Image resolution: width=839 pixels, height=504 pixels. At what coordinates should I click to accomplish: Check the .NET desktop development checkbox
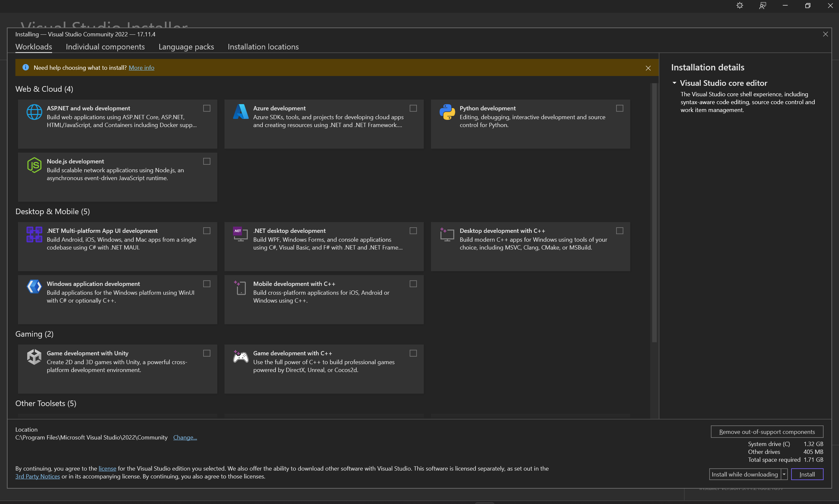pyautogui.click(x=413, y=231)
